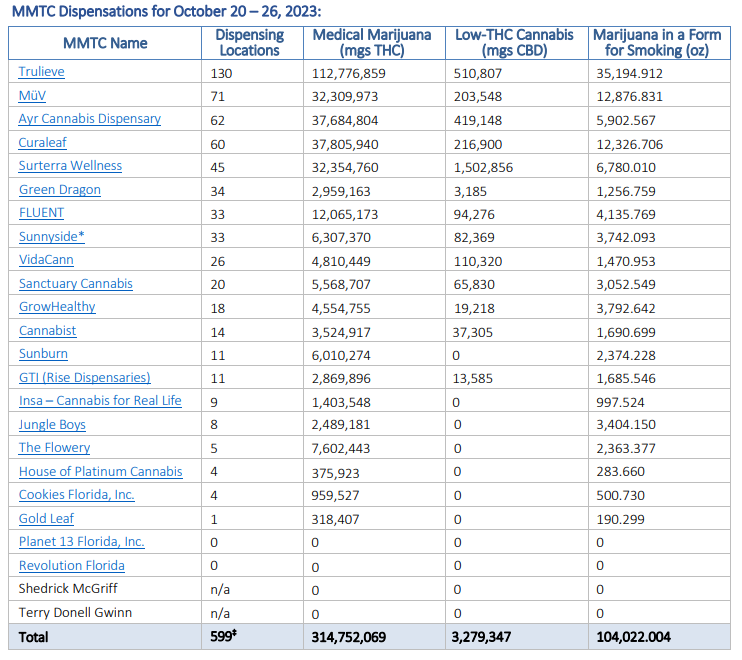
Task: Open the MüV link
Action: [32, 96]
